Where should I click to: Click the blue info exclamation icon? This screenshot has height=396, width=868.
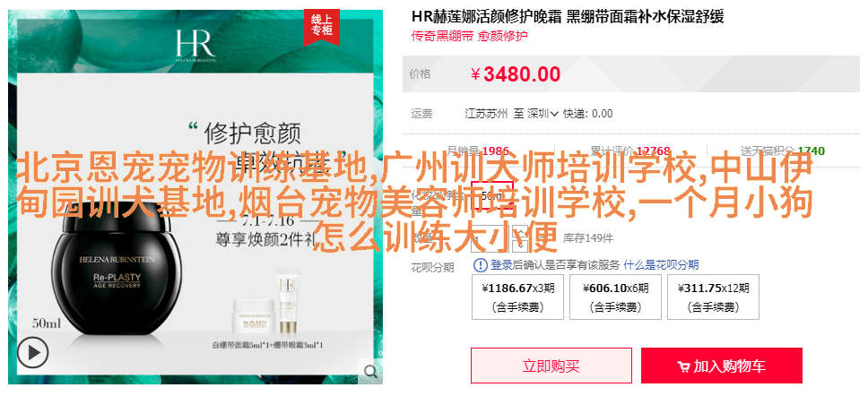click(481, 265)
